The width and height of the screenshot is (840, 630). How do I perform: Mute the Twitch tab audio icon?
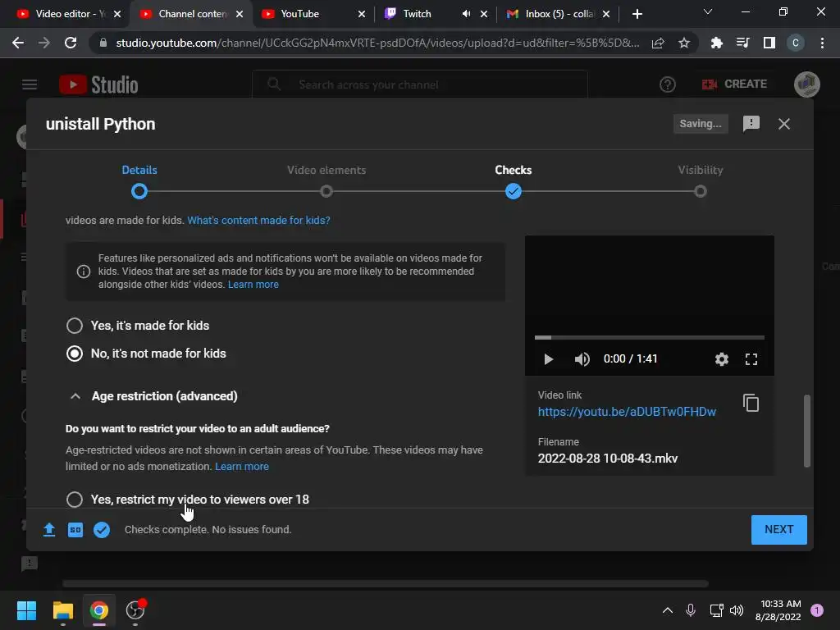(x=466, y=14)
